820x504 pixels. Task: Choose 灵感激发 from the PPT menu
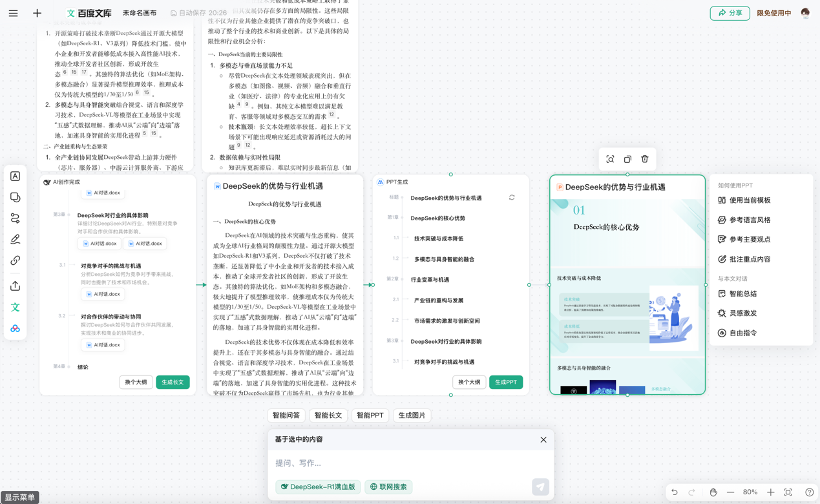point(737,313)
